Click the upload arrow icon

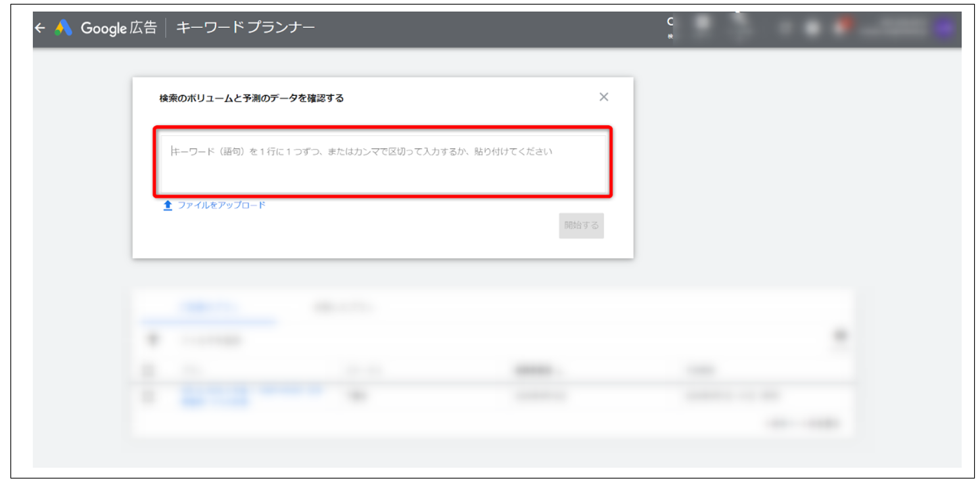tap(168, 206)
